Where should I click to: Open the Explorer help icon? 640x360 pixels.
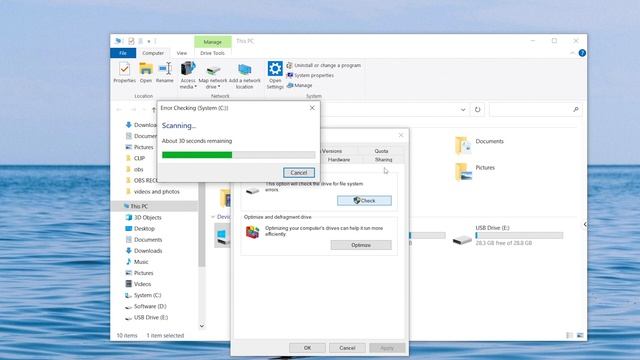click(x=582, y=53)
